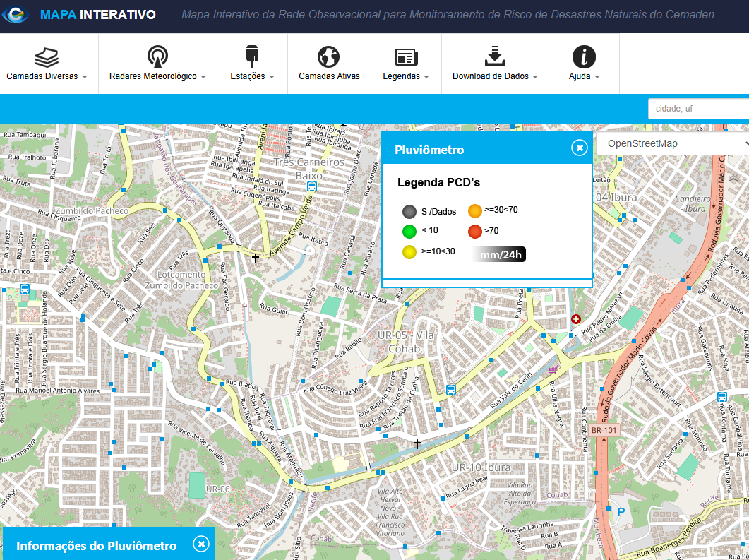Screen dimensions: 749x560
Task: Click church cross marker near UR-10 Ibura
Action: (x=417, y=444)
